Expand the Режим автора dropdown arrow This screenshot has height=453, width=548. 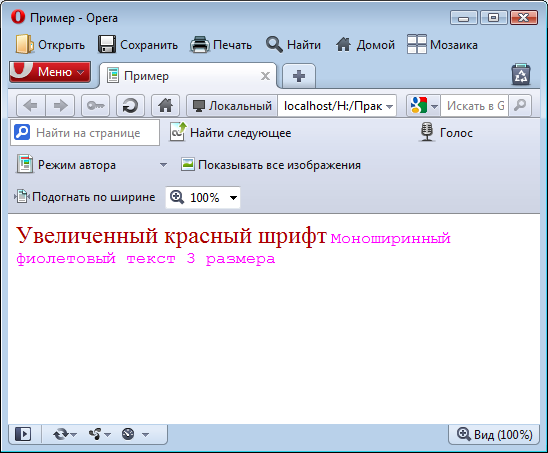pos(163,165)
